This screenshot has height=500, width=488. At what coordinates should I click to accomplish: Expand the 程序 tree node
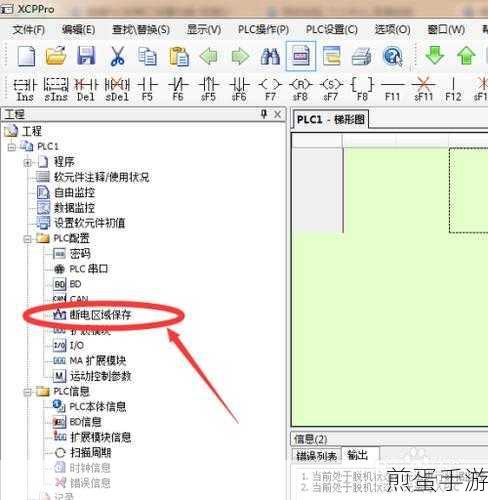pos(28,162)
